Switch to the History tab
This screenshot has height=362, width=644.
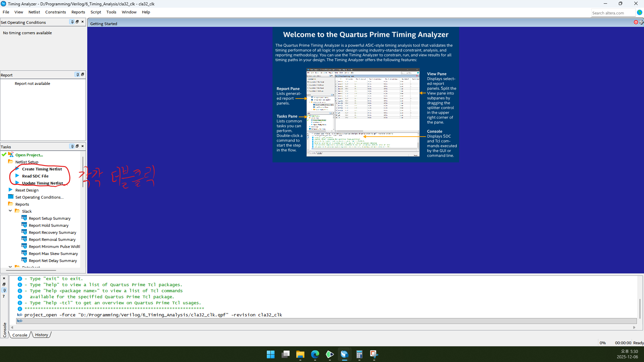pos(41,334)
